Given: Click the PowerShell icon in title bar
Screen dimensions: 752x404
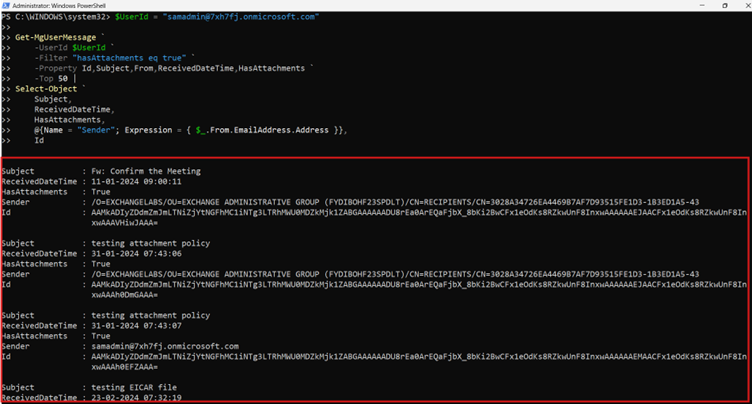Looking at the screenshot, I should click(x=6, y=5).
